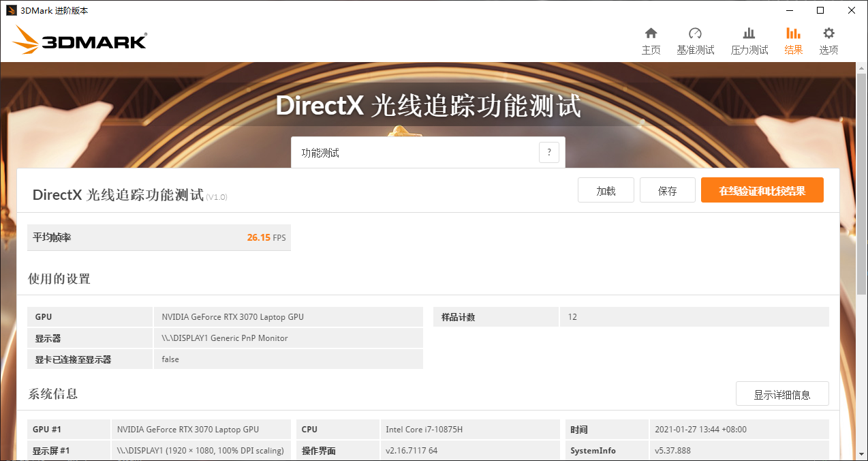Click the 加载 load button
This screenshot has width=868, height=461.
click(x=606, y=190)
